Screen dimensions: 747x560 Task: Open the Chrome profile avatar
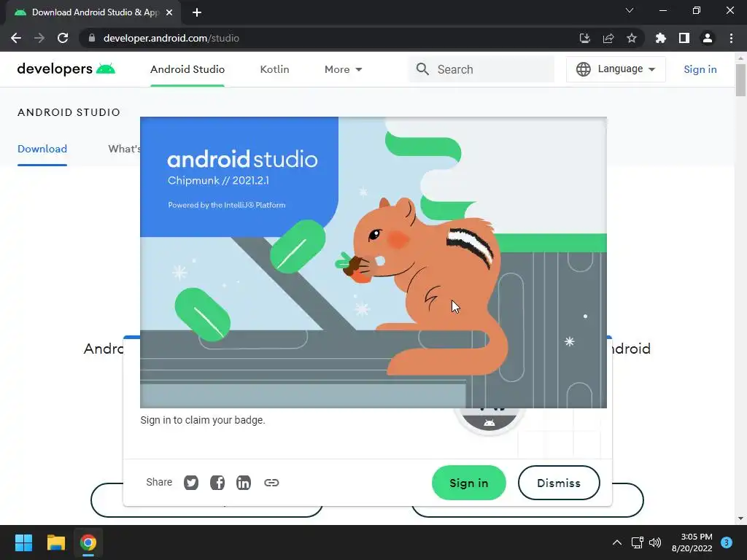tap(708, 38)
